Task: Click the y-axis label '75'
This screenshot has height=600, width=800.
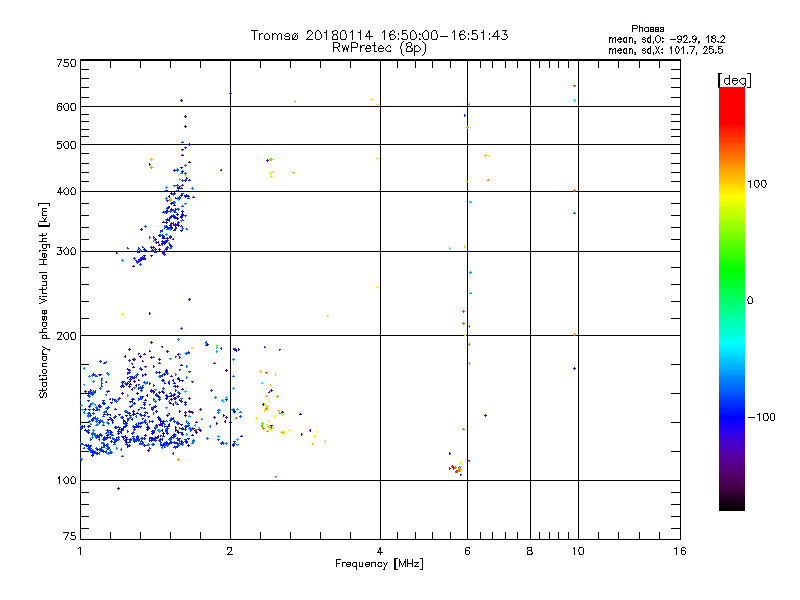Action: [70, 536]
